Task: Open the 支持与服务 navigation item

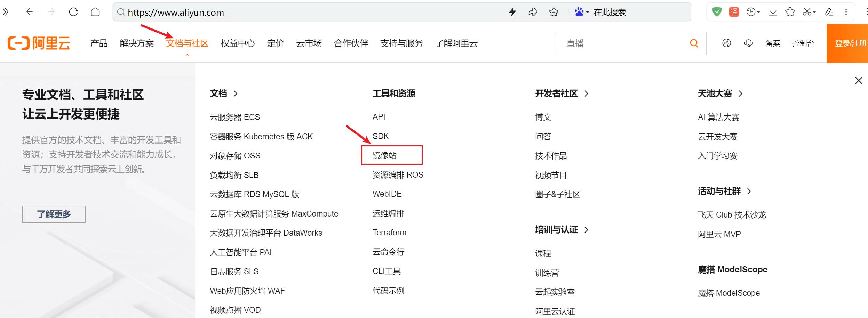Action: click(401, 43)
